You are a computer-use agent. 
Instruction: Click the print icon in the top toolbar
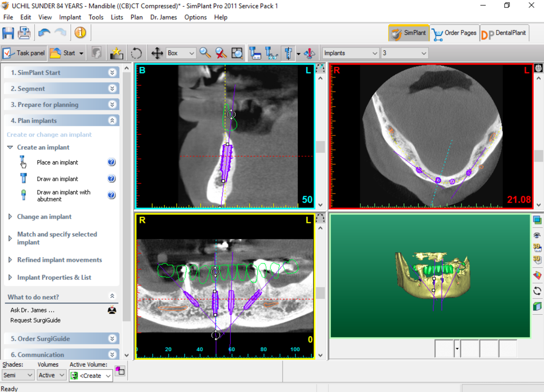click(24, 33)
